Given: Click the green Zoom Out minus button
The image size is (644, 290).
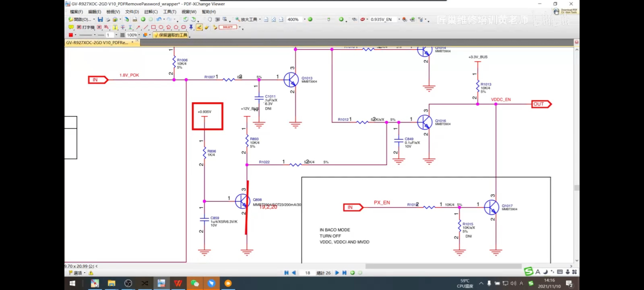Looking at the screenshot, I should pyautogui.click(x=310, y=19).
